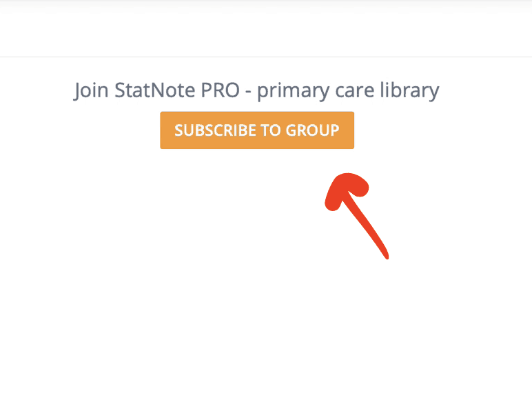Viewport: 532px width, 418px height.
Task: Click the 'Join StatNote PRO' heading text
Action: [x=156, y=90]
